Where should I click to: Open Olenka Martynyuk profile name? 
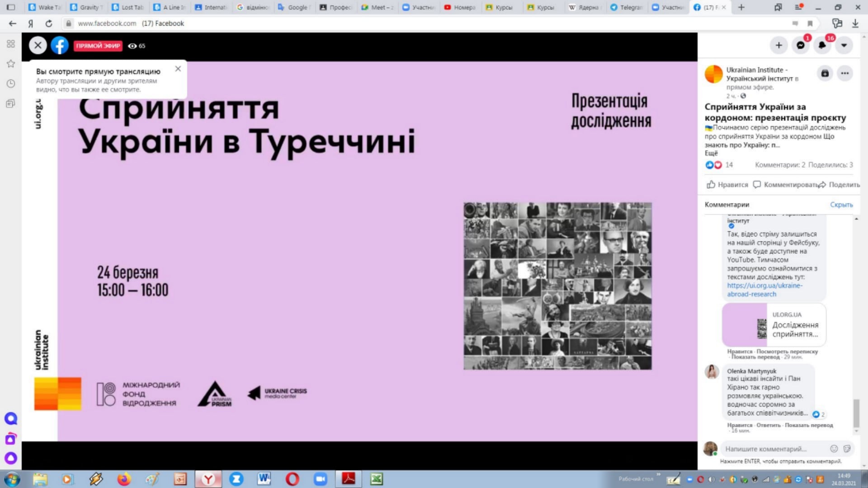pos(751,371)
